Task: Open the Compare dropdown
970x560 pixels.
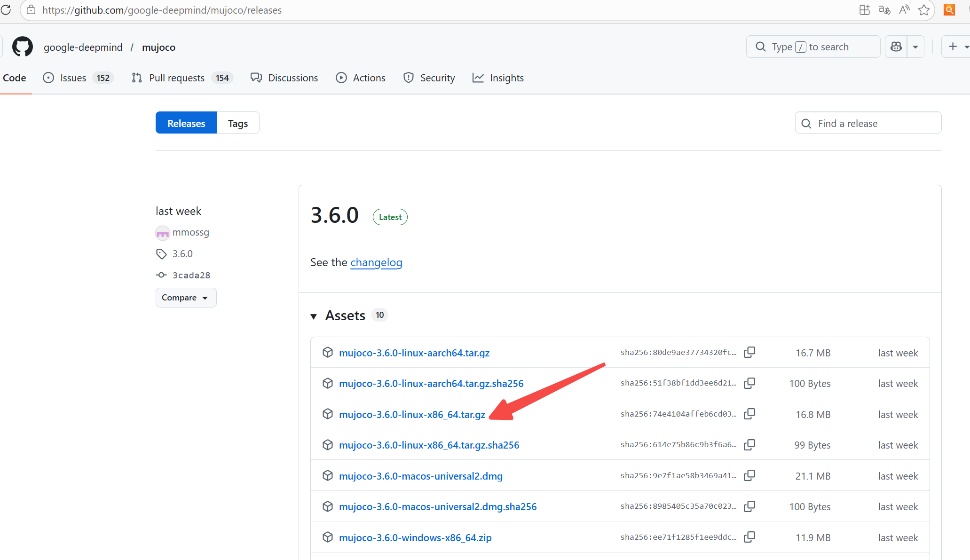Action: [x=186, y=298]
